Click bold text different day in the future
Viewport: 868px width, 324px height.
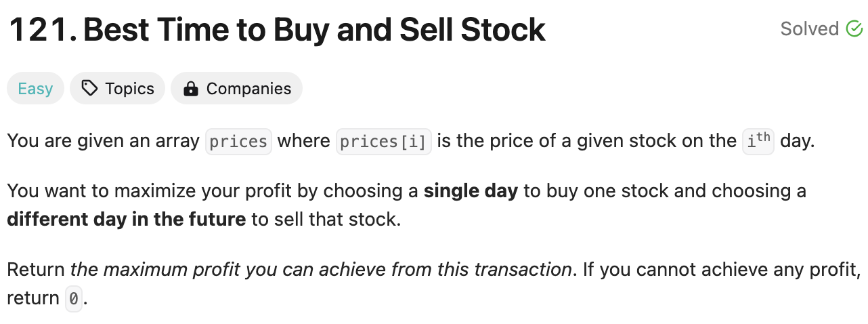point(127,220)
